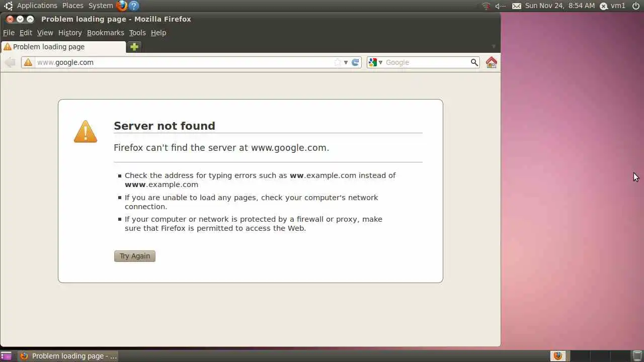The image size is (644, 362).
Task: Click the 'Server not found' heading
Action: (165, 126)
